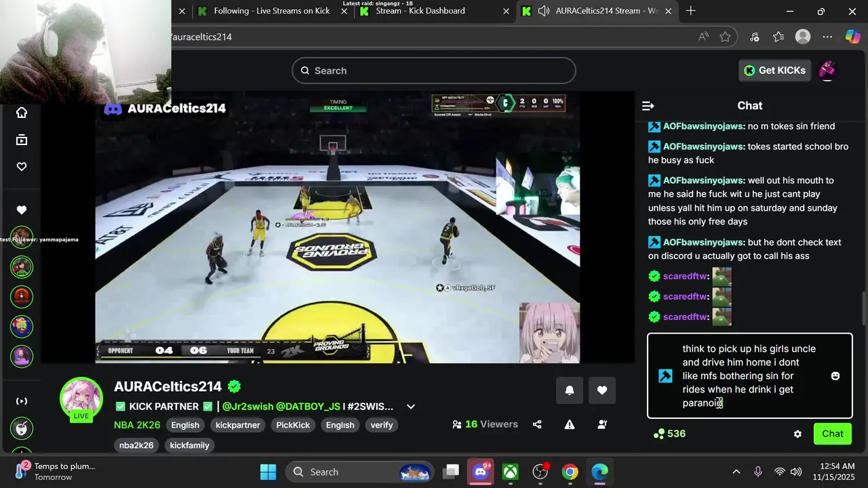Viewport: 868px width, 488px height.
Task: Click AOFbawsinyojaws username on 'tokes started school' message
Action: [704, 146]
